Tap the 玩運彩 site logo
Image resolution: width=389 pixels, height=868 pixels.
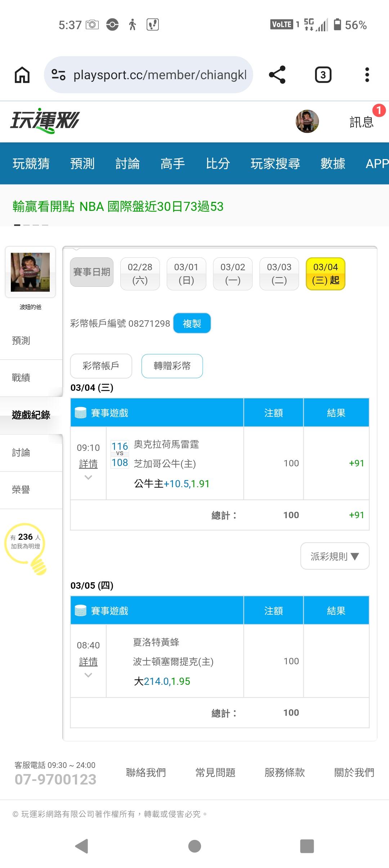[45, 121]
